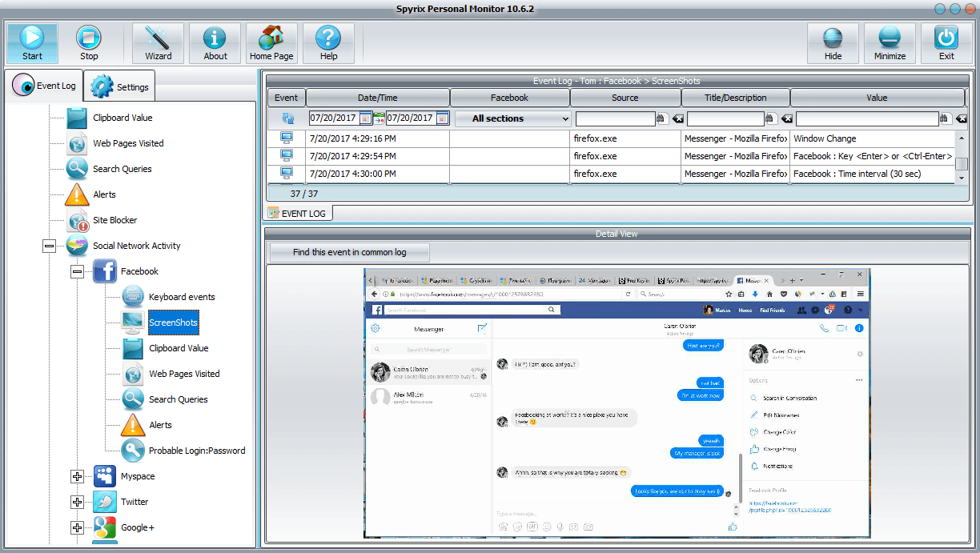The width and height of the screenshot is (980, 553).
Task: Click the Source column header
Action: [x=625, y=98]
